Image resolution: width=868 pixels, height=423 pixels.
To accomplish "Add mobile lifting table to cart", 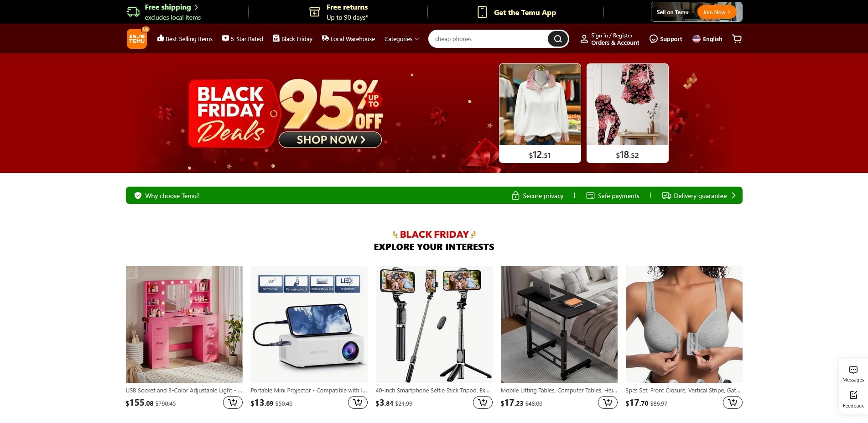I will pyautogui.click(x=608, y=402).
